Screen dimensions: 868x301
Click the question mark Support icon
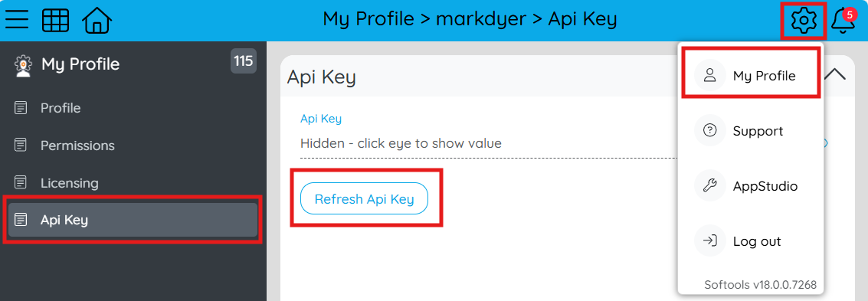click(x=709, y=130)
